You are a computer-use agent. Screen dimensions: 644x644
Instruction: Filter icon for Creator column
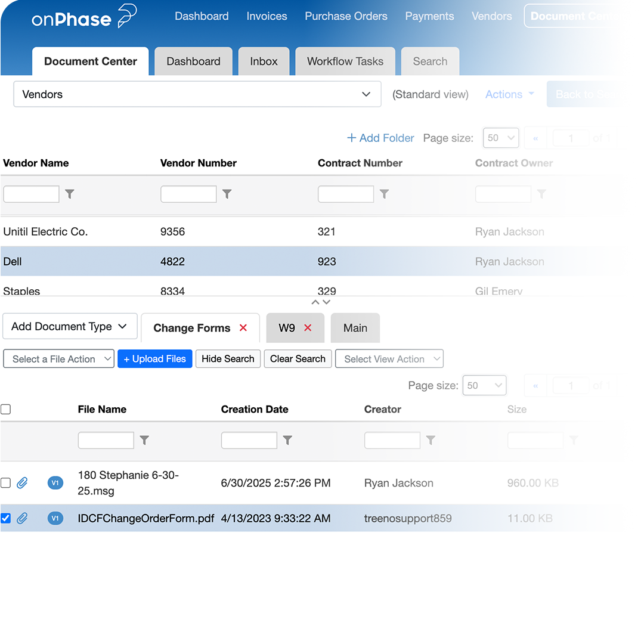(431, 440)
